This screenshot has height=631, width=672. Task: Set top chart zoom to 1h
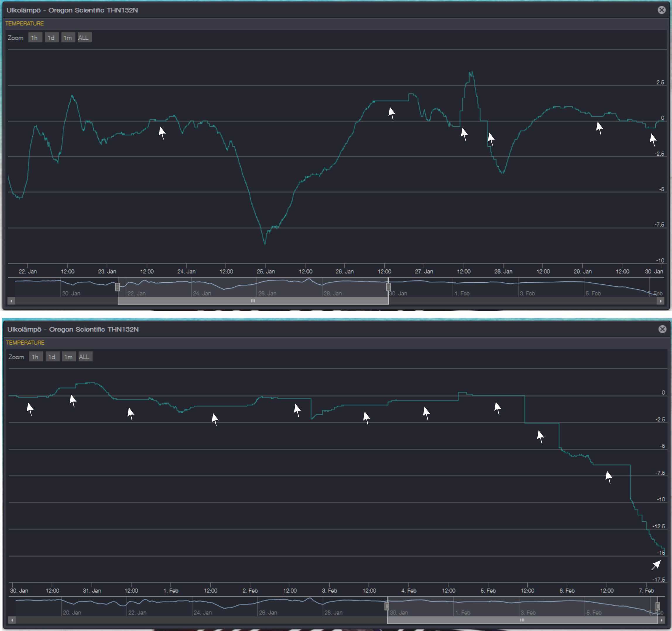(35, 37)
